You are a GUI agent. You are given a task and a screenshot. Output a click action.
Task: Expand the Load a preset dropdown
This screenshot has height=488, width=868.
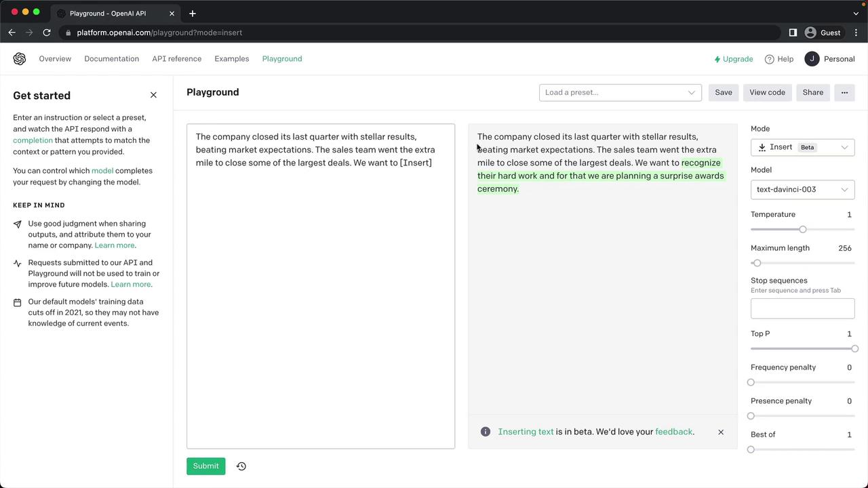[620, 92]
